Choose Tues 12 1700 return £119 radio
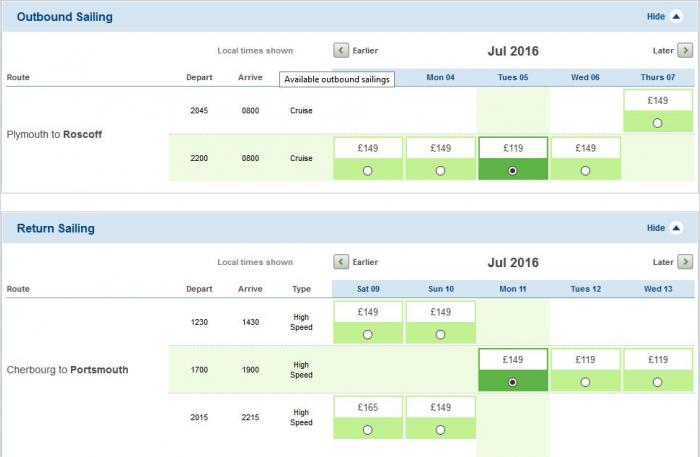Image resolution: width=700 pixels, height=457 pixels. [585, 382]
